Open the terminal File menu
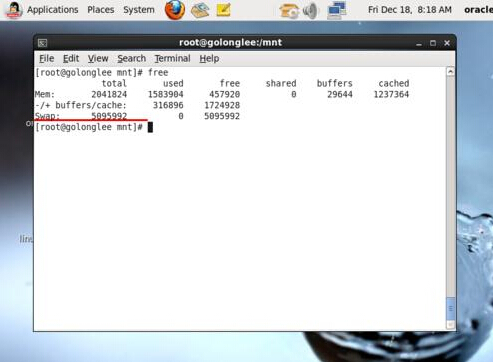The image size is (493, 362). click(x=47, y=58)
